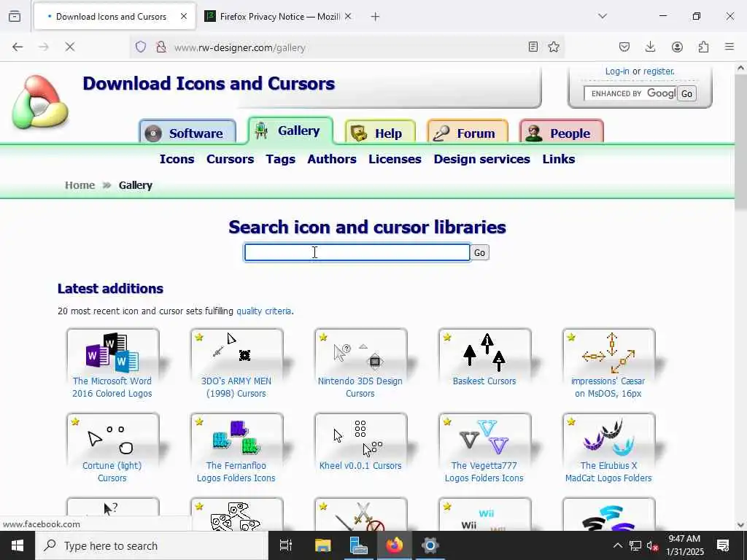
Task: Open The Fernanfloo Logos Folders Icons set
Action: pyautogui.click(x=236, y=448)
